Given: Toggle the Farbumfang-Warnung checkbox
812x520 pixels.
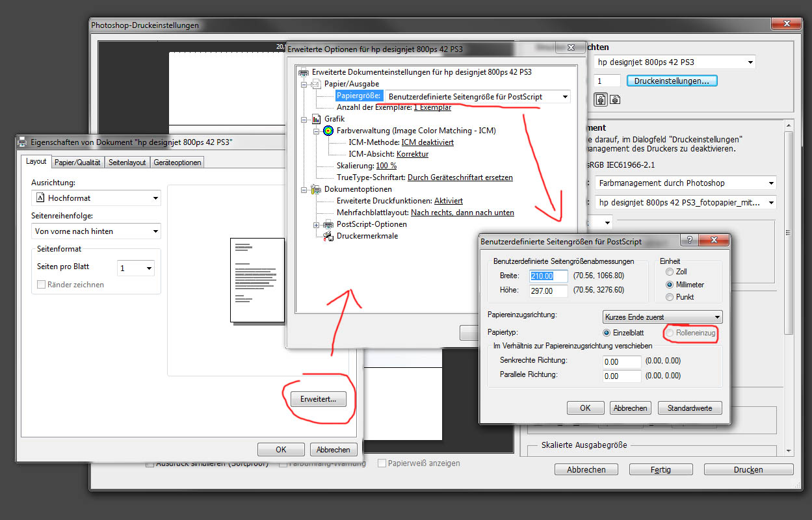Looking at the screenshot, I should [x=283, y=463].
